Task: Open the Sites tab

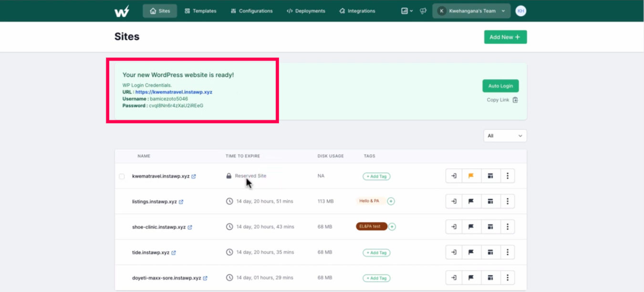Action: click(160, 11)
